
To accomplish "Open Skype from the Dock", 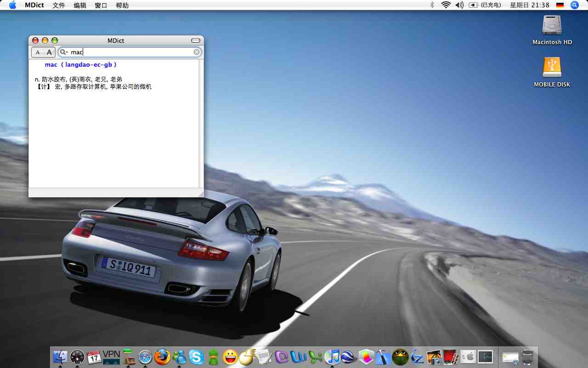I will coord(197,357).
